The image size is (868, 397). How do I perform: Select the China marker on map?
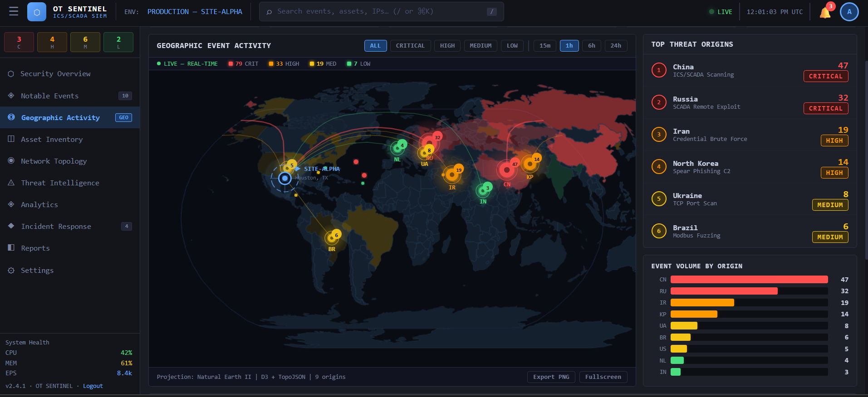[x=506, y=170]
